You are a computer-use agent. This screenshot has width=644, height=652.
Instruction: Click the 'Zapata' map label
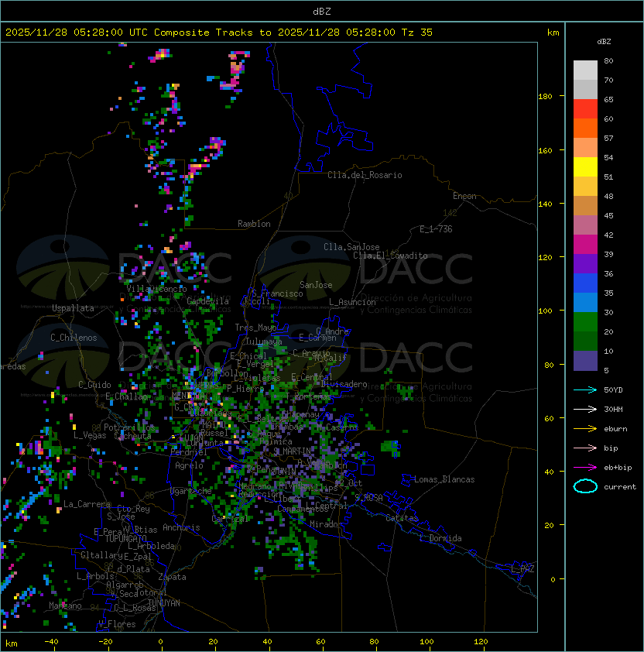tap(172, 577)
